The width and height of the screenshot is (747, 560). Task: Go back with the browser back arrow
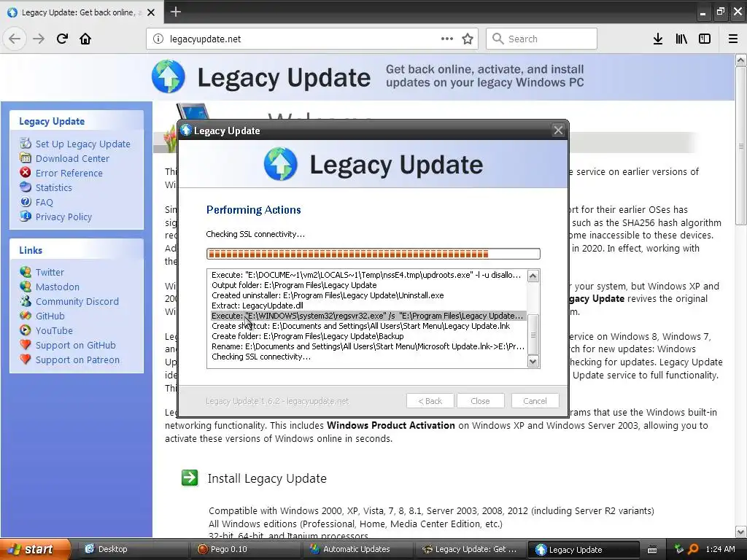(15, 39)
